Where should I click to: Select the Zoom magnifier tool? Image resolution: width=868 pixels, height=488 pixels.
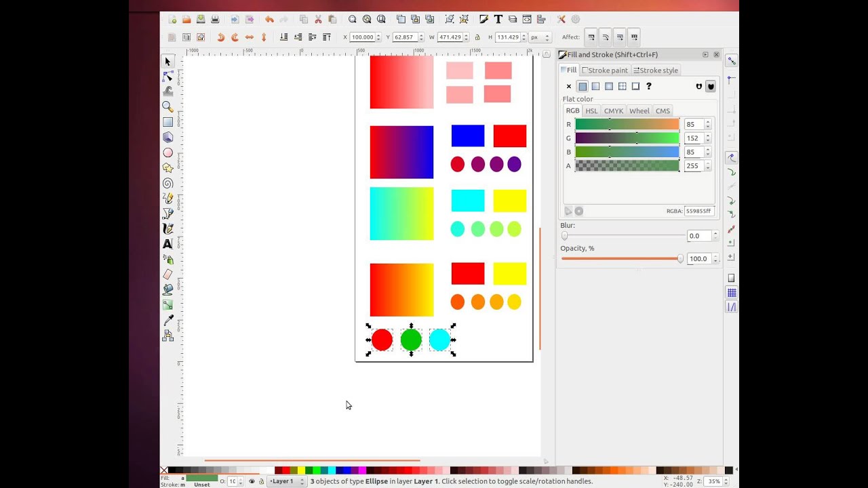coord(167,107)
